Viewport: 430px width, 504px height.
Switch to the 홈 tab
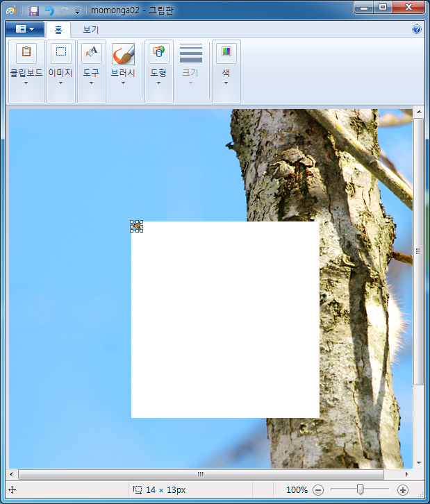[x=58, y=30]
